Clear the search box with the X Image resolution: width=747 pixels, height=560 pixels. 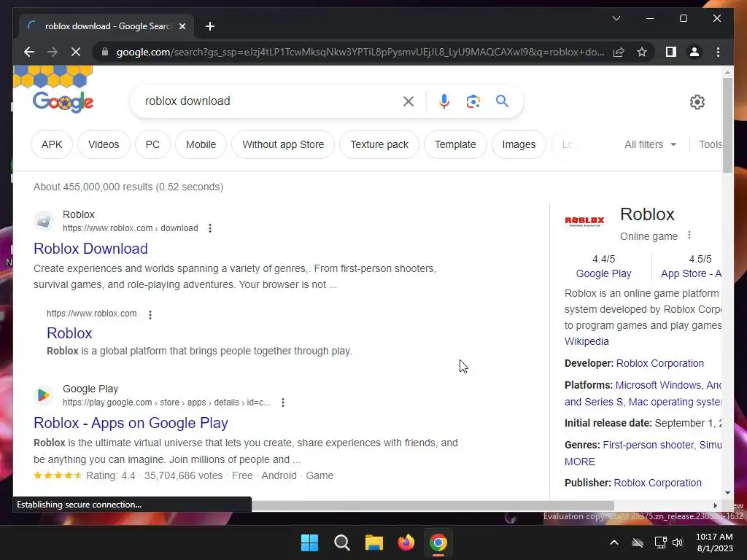click(x=409, y=101)
